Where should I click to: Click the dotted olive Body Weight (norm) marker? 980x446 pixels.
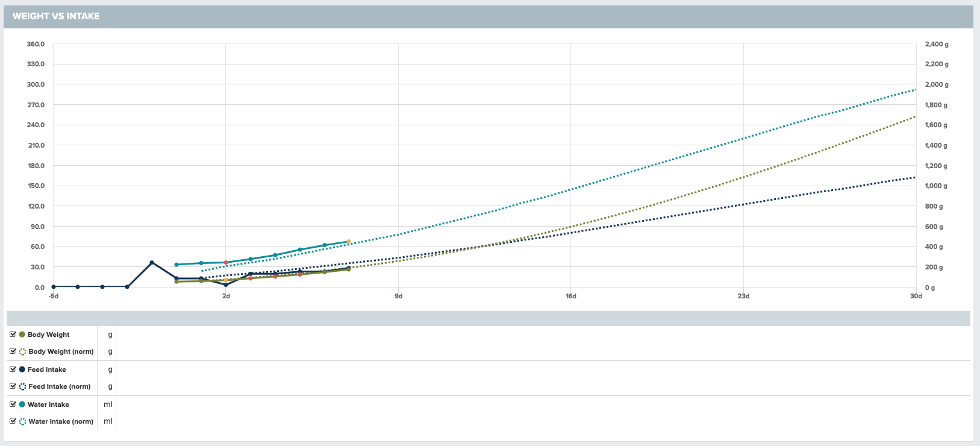[x=23, y=352]
